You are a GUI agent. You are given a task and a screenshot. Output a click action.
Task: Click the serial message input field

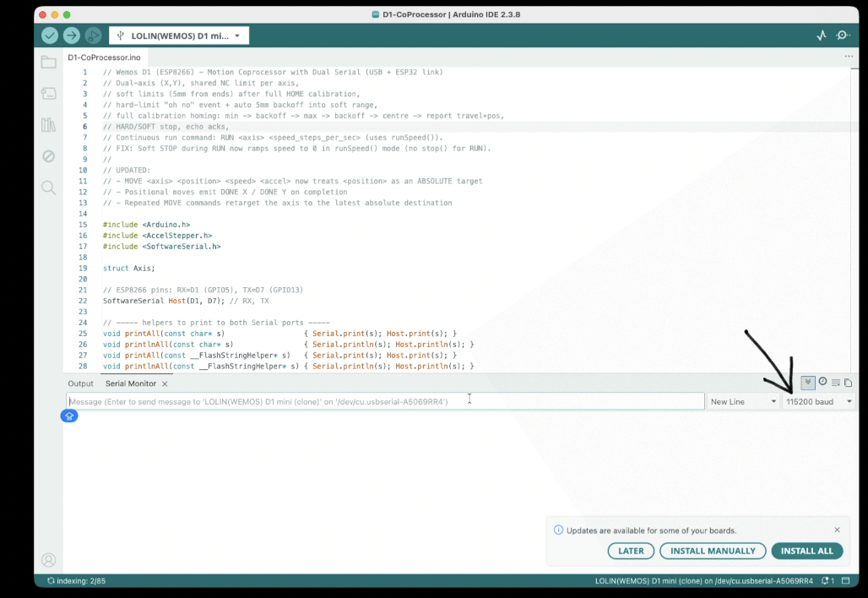pos(385,401)
